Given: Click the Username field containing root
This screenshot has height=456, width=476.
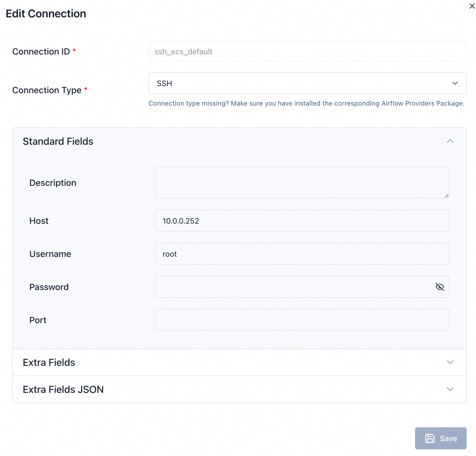Looking at the screenshot, I should click(302, 254).
